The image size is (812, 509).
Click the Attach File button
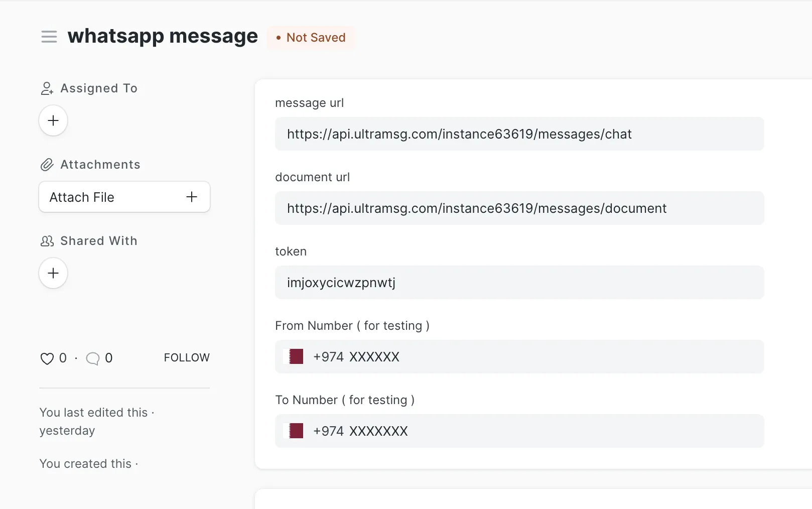point(124,197)
